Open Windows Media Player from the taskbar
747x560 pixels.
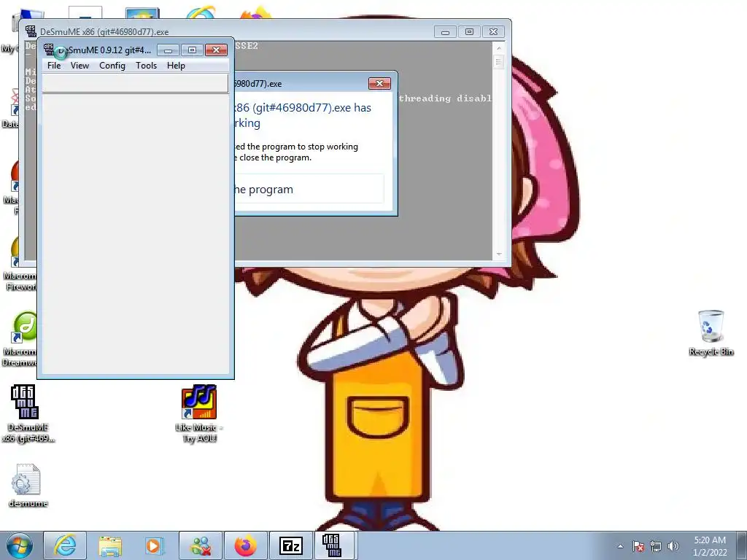point(155,545)
